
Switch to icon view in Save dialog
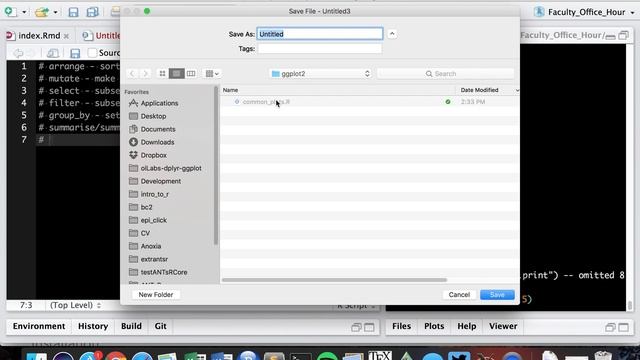tap(162, 73)
